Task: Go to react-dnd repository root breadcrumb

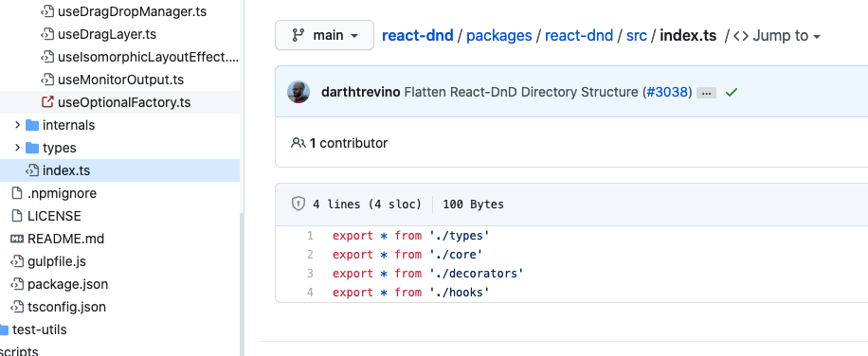Action: (x=417, y=35)
